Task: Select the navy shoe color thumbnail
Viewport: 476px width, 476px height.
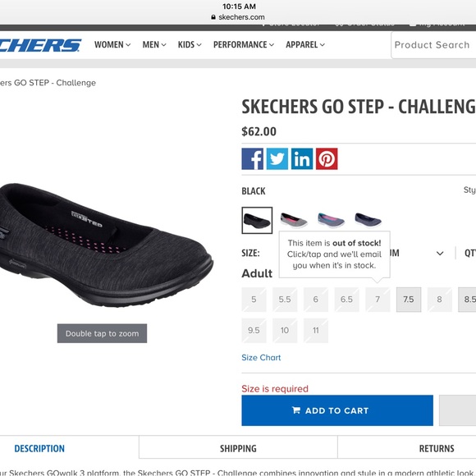Action: click(x=368, y=221)
